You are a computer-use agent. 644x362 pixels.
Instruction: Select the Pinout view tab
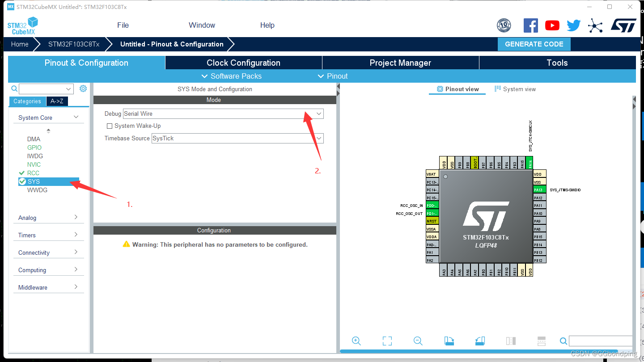458,89
